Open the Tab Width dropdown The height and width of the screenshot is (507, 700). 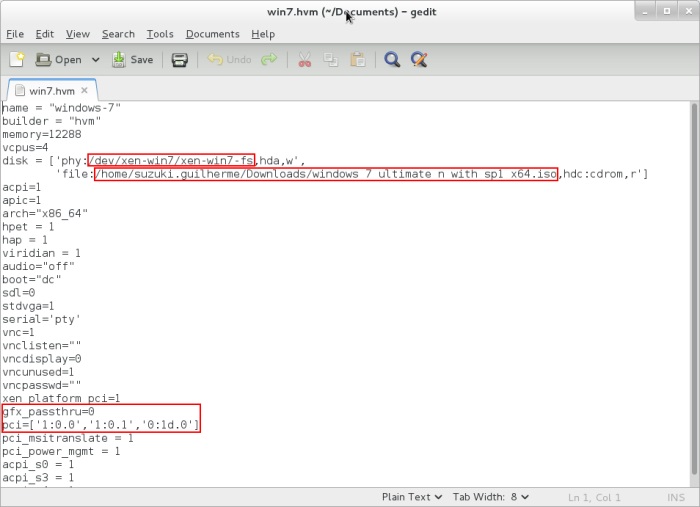pos(491,497)
